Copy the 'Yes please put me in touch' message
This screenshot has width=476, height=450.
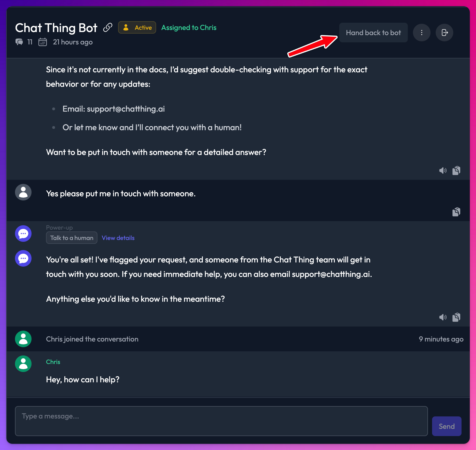point(456,212)
